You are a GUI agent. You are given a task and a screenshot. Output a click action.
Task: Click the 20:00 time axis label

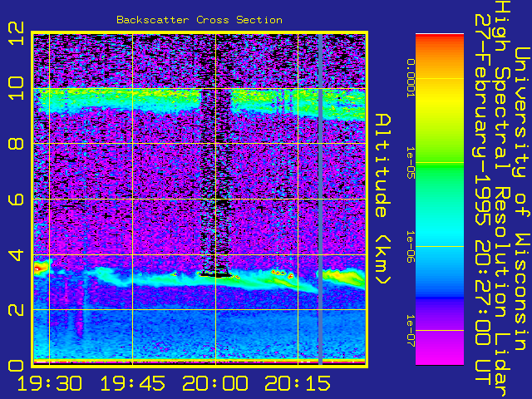tap(215, 383)
